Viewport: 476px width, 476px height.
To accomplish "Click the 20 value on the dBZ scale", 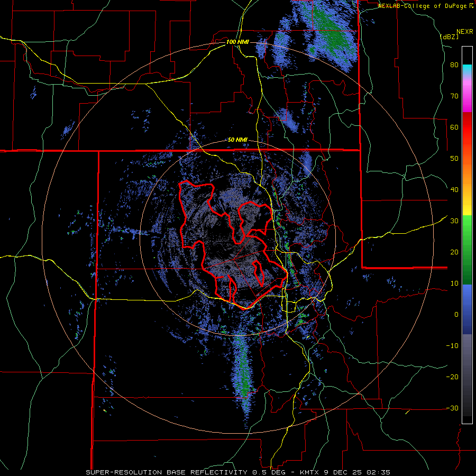I will click(x=454, y=252).
